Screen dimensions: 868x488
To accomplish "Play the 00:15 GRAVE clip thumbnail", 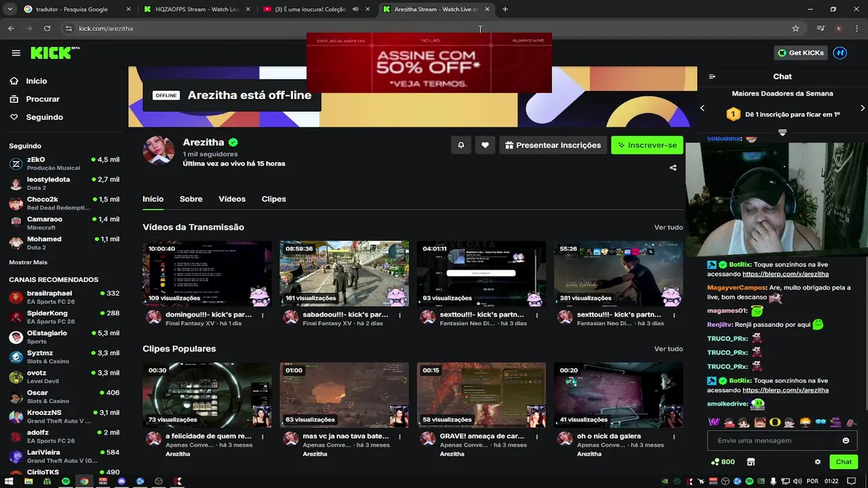I will 481,395.
